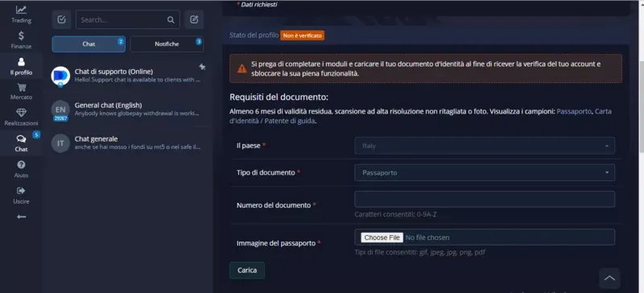Click Uscire logout icon

coord(21,191)
